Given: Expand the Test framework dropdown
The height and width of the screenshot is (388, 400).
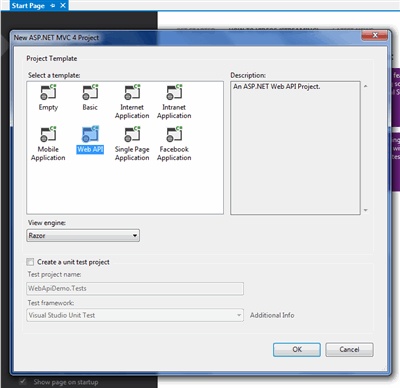Looking at the screenshot, I should click(x=135, y=315).
